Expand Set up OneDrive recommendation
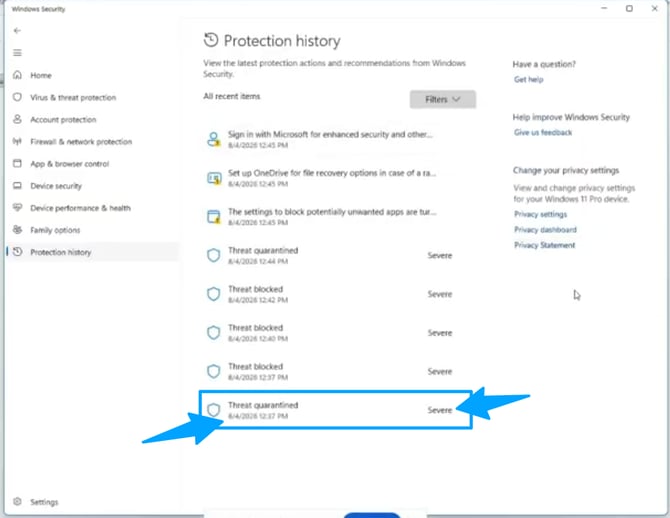 coord(338,178)
